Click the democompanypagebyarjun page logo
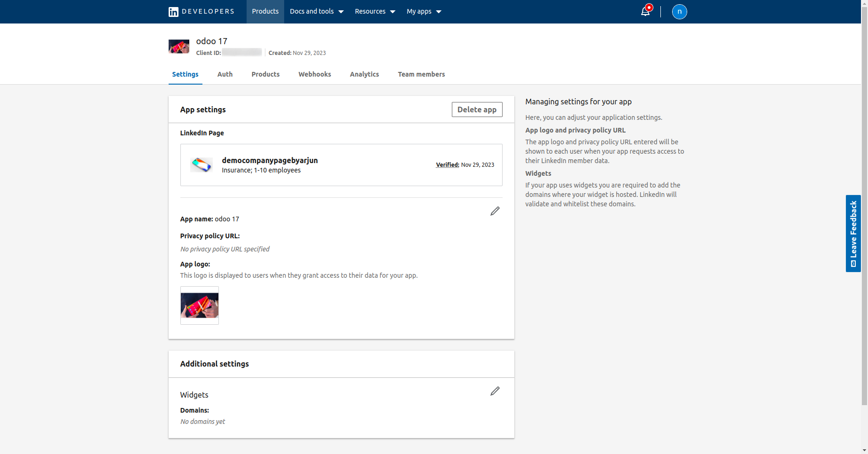This screenshot has height=454, width=868. pyautogui.click(x=201, y=165)
